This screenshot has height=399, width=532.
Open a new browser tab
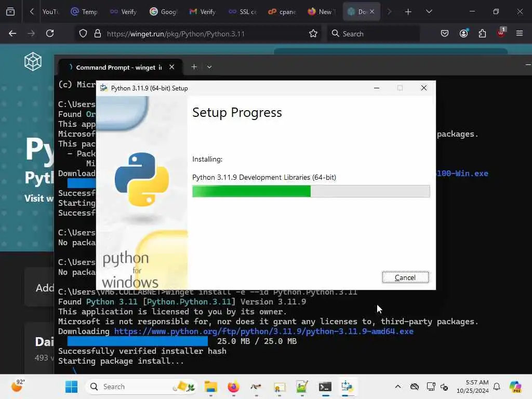pos(408,12)
